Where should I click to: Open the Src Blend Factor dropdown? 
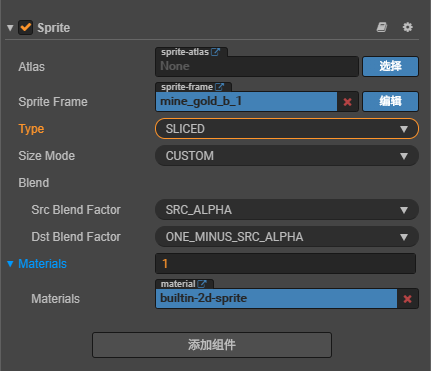point(287,210)
